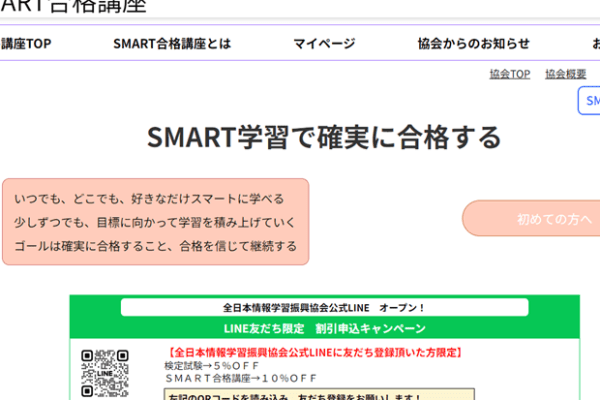Open the 講座TOP menu item

coord(26,43)
